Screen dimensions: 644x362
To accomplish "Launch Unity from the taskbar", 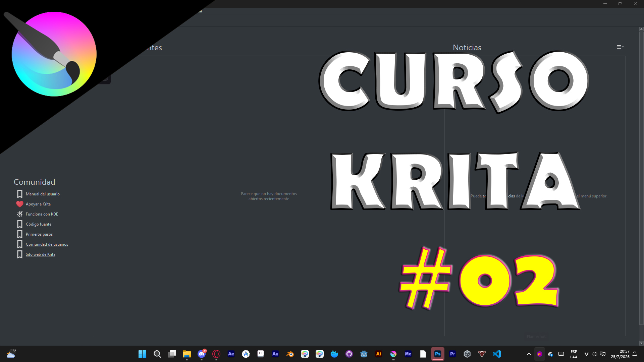I will [x=467, y=354].
